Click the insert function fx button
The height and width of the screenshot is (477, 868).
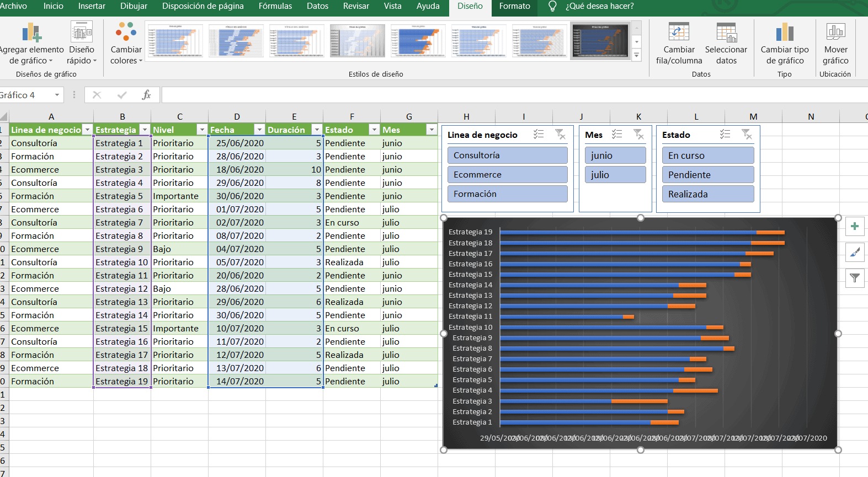(146, 95)
